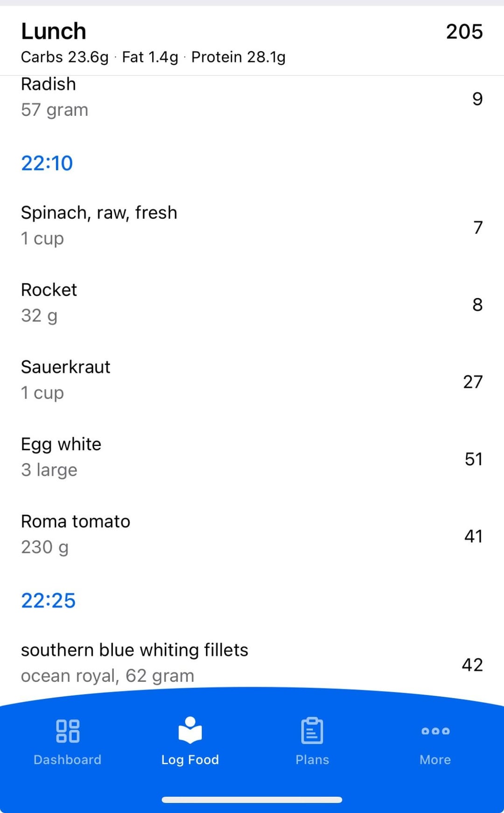Screen dimensions: 504x813
Task: Tap the More three-dots icon
Action: click(x=435, y=731)
